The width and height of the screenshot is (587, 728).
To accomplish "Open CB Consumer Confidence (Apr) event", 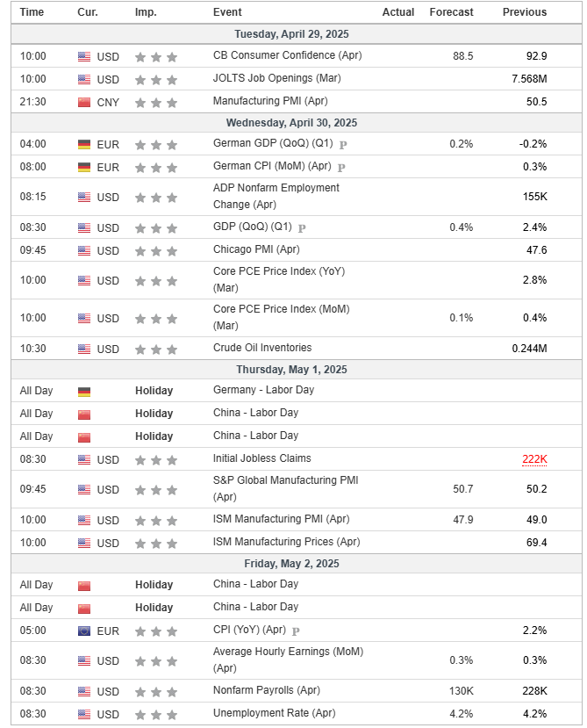I will (287, 55).
